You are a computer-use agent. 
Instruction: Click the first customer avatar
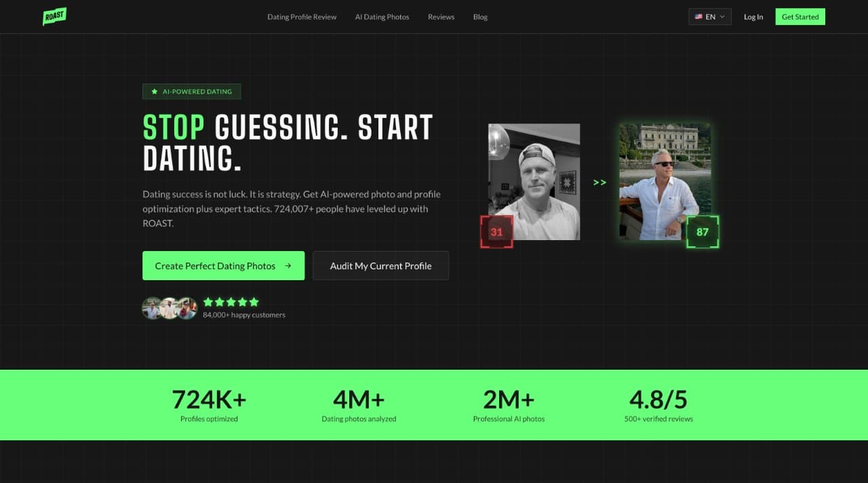click(x=152, y=308)
